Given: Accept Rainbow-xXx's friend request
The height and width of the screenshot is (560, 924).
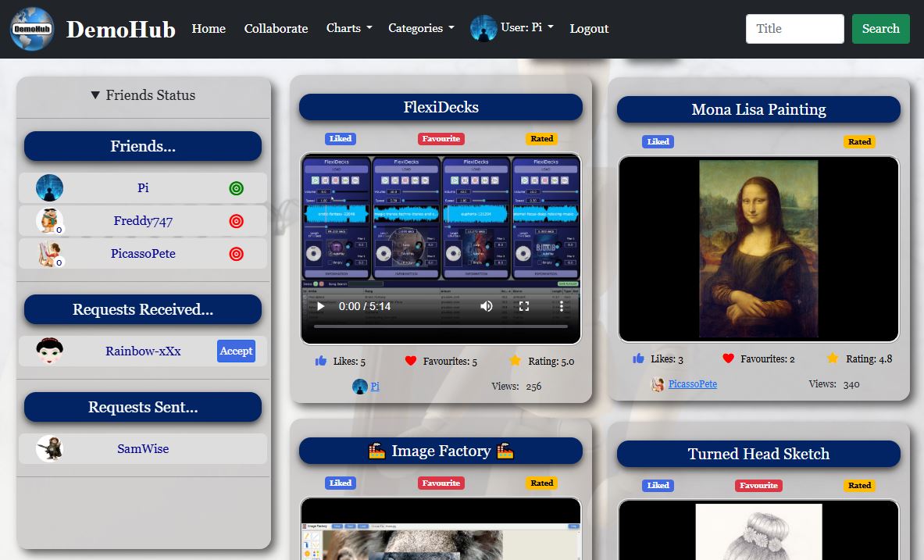Looking at the screenshot, I should (x=236, y=351).
